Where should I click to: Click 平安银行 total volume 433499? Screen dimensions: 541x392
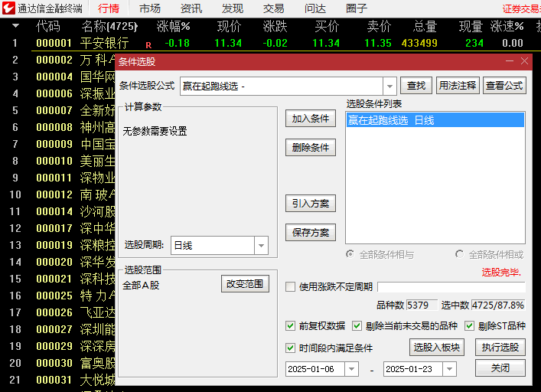(419, 43)
